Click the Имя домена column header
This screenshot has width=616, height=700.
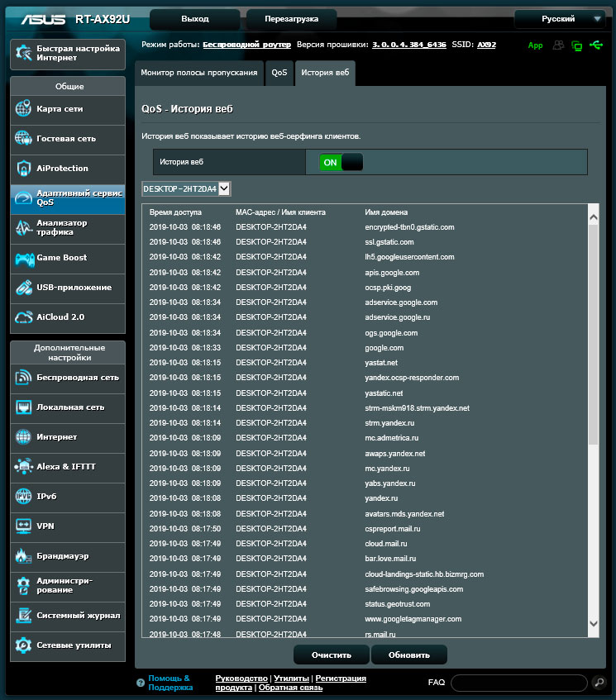tap(386, 212)
